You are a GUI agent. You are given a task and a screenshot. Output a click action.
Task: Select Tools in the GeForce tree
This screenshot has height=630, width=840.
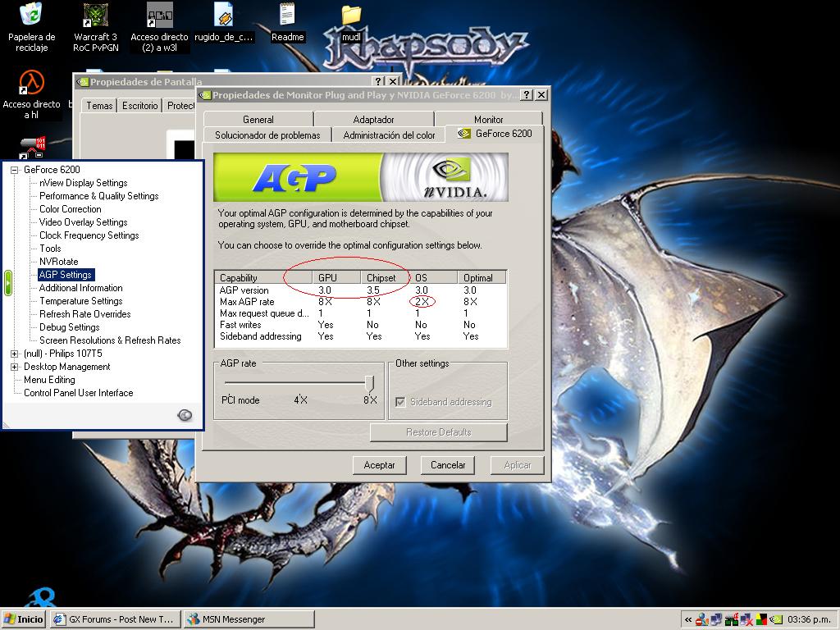pos(50,249)
